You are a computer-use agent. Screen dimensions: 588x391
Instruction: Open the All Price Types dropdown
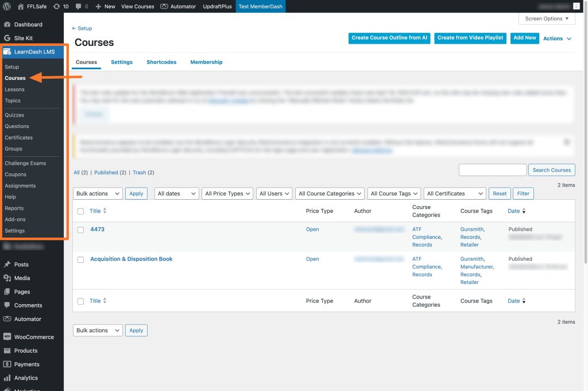(227, 193)
